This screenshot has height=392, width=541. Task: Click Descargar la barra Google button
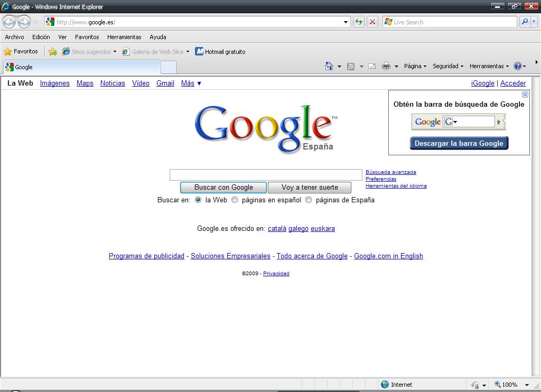(x=459, y=143)
